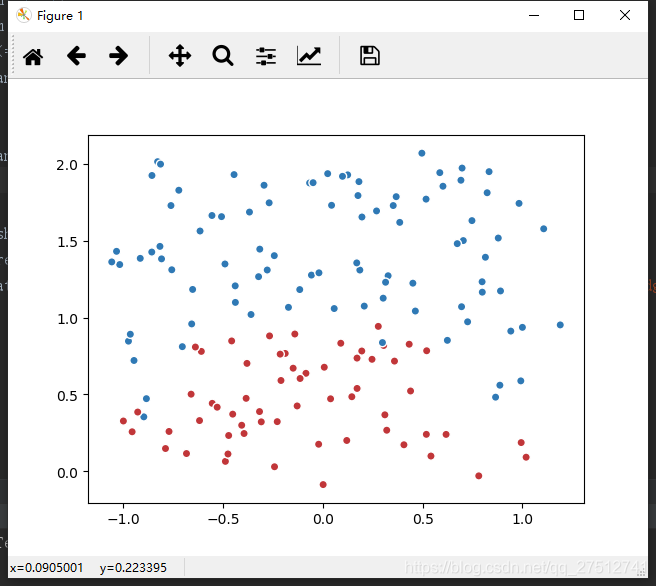Click the 0.5 y-axis tick label
656x586 pixels.
click(67, 395)
